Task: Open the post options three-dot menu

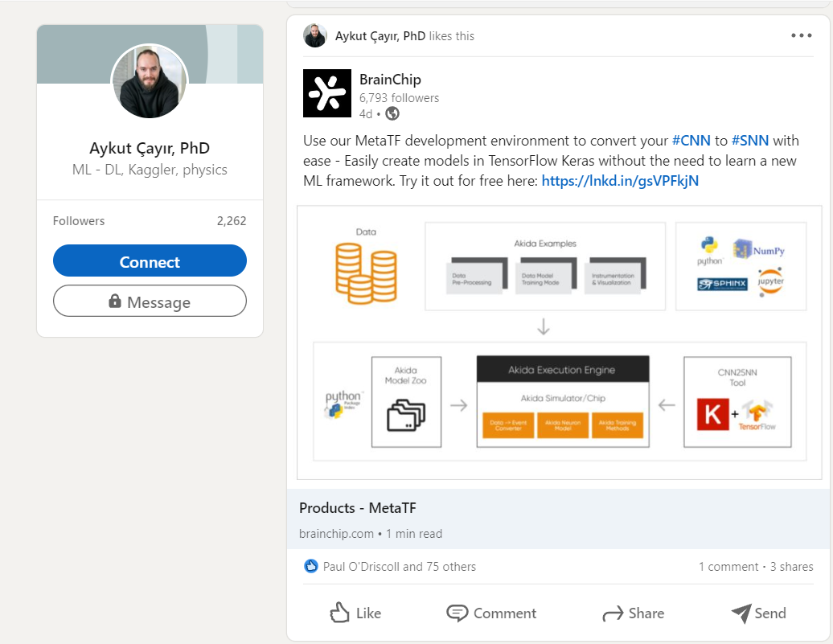Action: point(801,35)
